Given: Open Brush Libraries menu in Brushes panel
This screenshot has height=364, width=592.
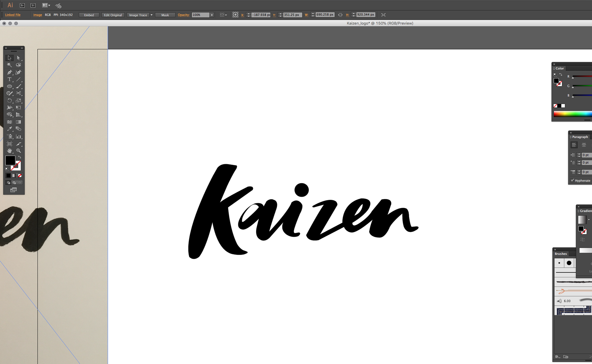Looking at the screenshot, I should (557, 357).
